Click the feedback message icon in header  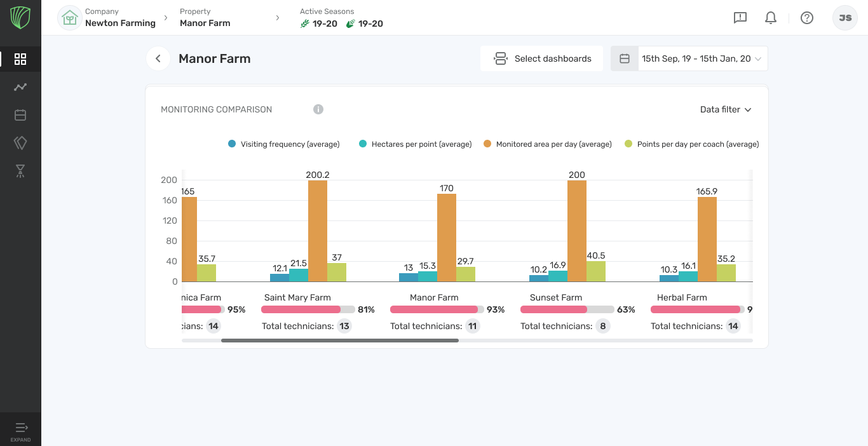coord(740,18)
